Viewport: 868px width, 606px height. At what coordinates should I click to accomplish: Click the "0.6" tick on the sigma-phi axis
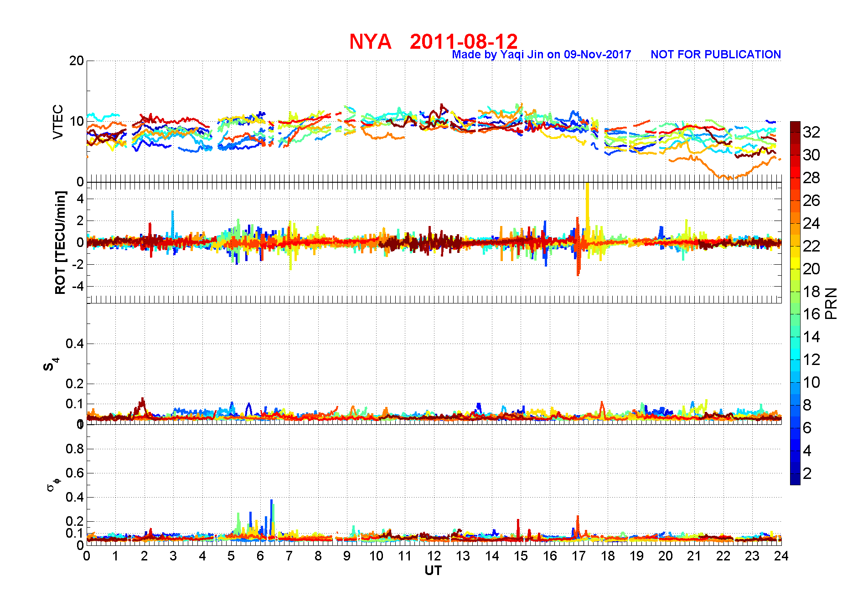pos(75,473)
